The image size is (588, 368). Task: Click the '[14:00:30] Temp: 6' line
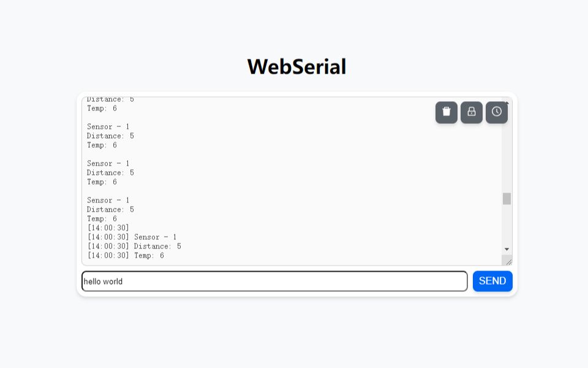point(126,255)
